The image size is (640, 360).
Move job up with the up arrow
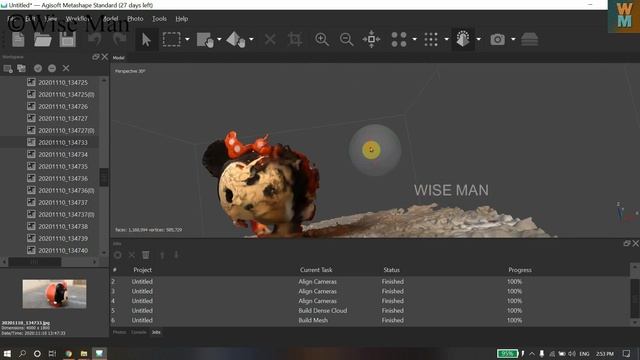pyautogui.click(x=162, y=255)
